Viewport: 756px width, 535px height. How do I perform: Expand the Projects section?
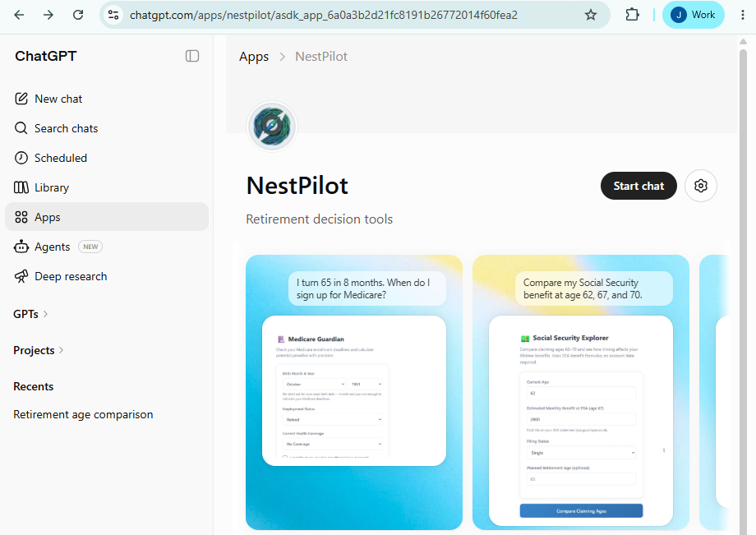coord(39,350)
